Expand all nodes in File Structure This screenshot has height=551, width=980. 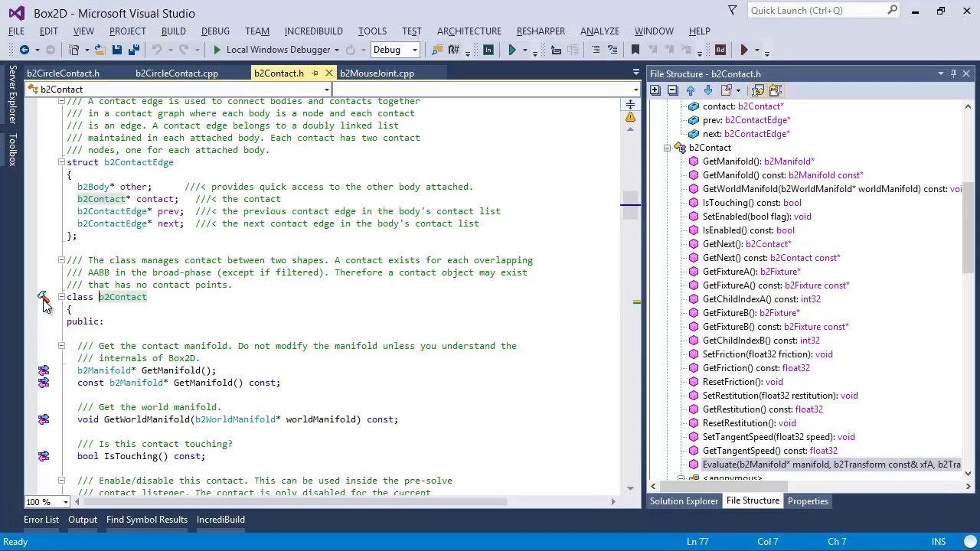(655, 90)
